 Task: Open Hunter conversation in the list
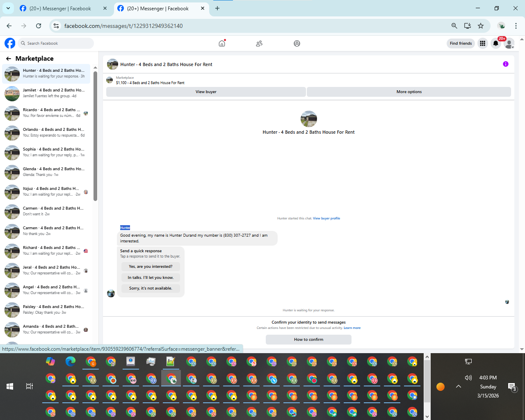[46, 74]
